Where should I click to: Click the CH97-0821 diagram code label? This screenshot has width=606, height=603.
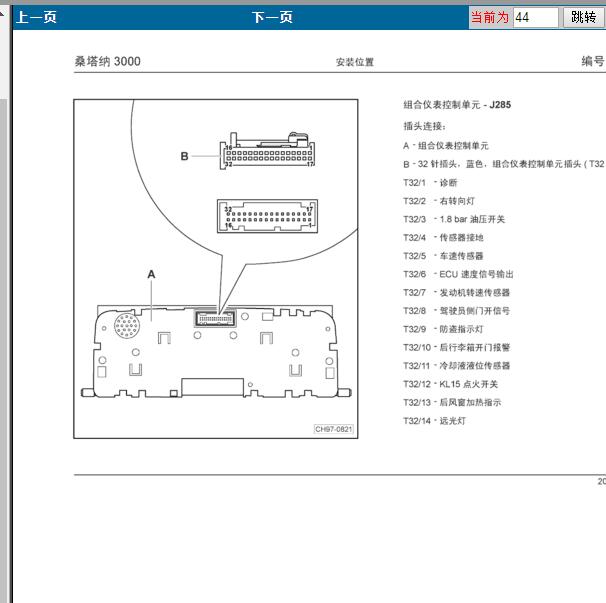coord(334,429)
